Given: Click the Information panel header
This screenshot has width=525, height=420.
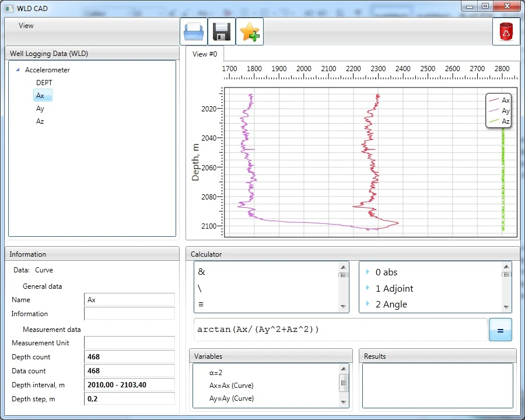Looking at the screenshot, I should (x=92, y=254).
